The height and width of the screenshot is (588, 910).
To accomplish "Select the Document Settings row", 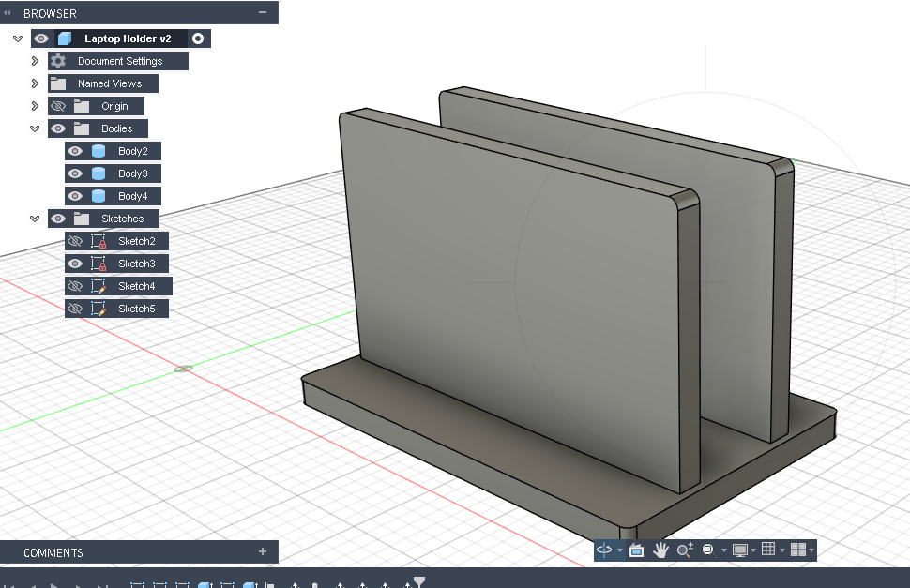I will (118, 61).
